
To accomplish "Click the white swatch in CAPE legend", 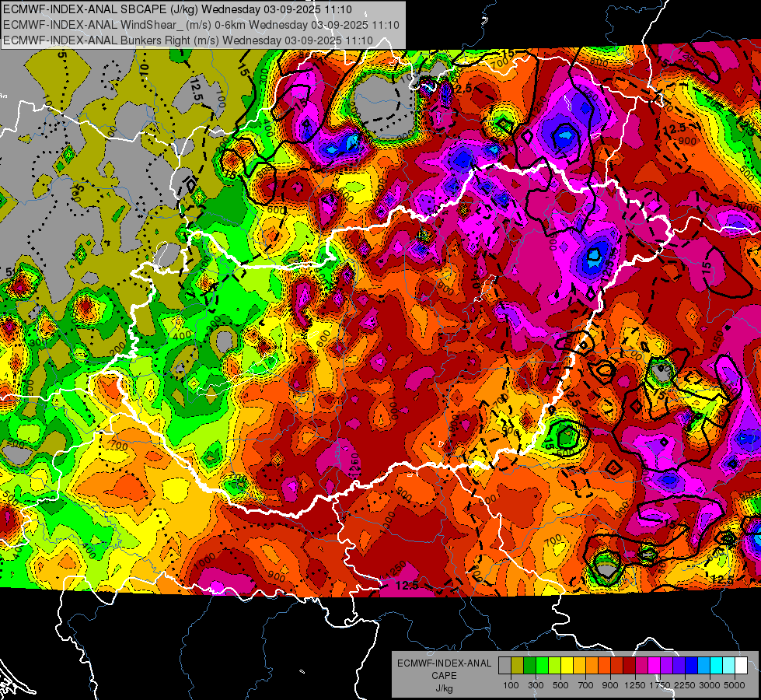I will pyautogui.click(x=741, y=666).
